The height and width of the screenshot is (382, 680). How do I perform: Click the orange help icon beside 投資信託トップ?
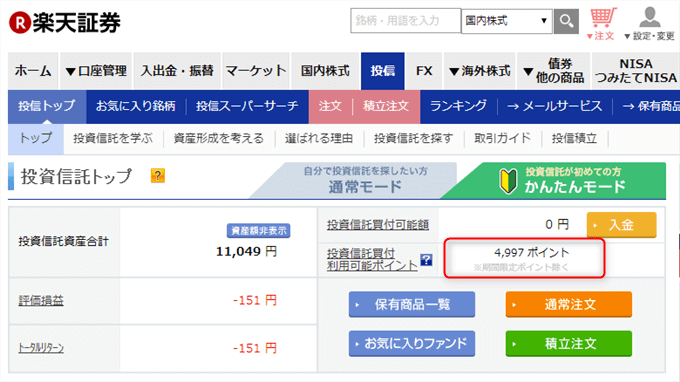coord(157,176)
